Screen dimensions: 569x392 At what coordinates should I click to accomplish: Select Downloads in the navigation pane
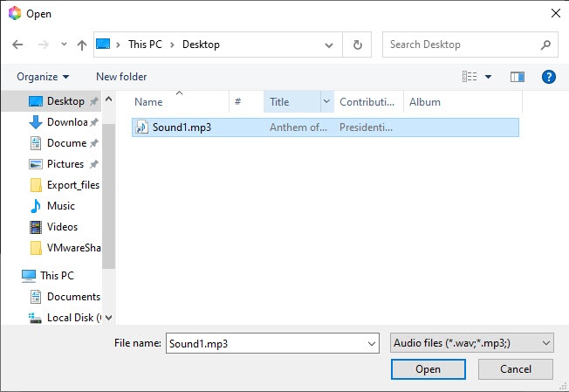(x=66, y=122)
